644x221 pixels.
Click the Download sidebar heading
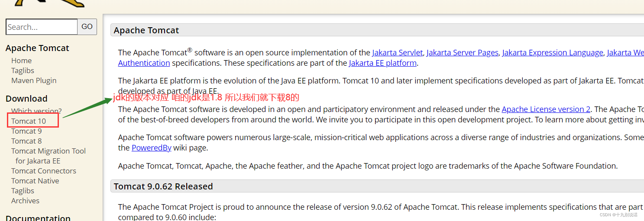pos(26,99)
